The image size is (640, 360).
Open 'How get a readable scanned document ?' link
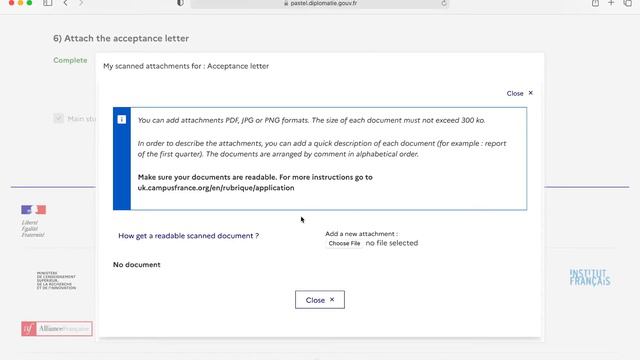188,236
